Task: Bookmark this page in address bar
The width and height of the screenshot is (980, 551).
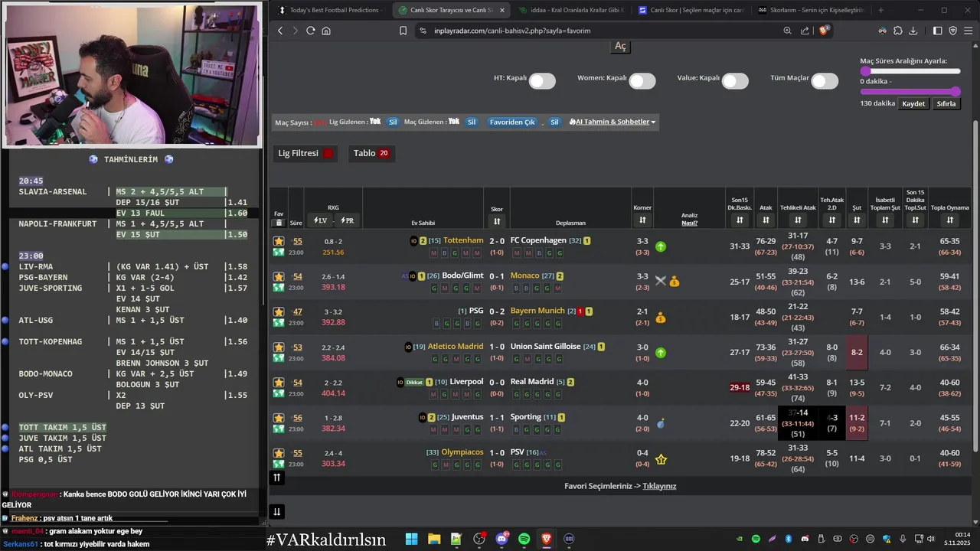Action: click(403, 31)
